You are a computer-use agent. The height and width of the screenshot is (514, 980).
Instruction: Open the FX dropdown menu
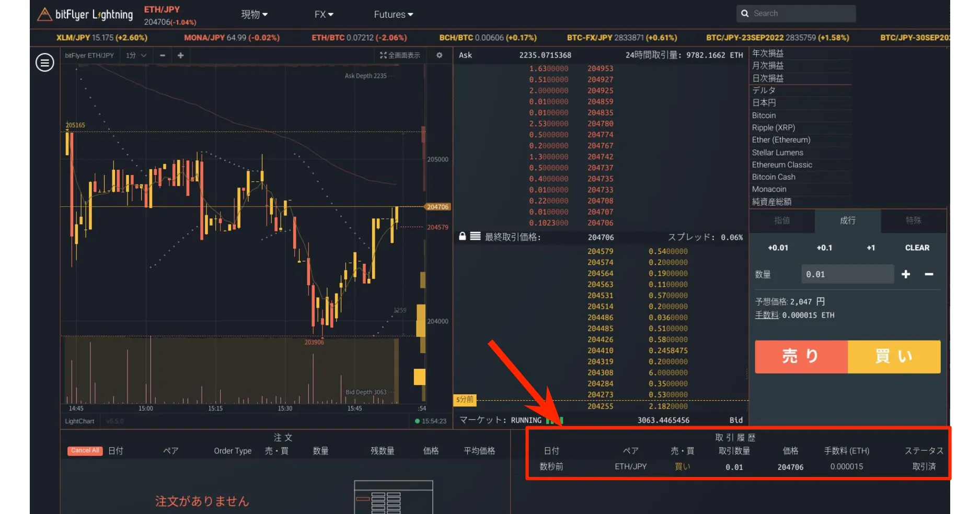coord(324,15)
